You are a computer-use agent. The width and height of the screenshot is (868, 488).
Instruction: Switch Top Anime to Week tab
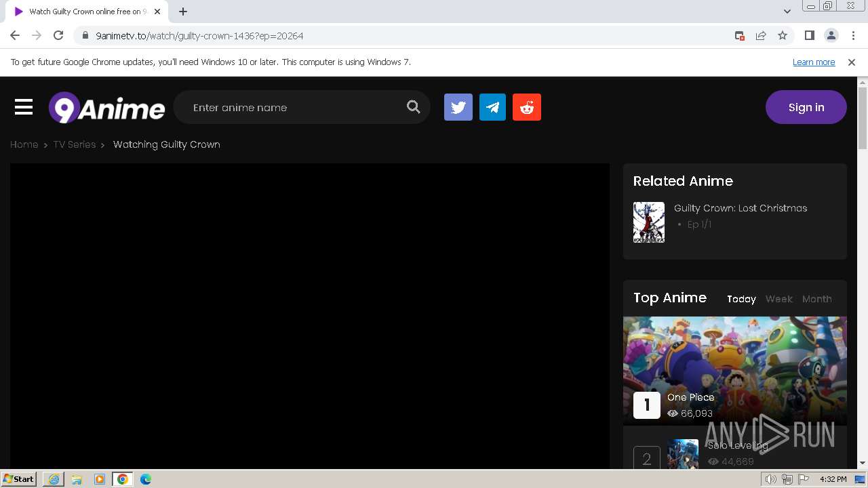pos(779,299)
